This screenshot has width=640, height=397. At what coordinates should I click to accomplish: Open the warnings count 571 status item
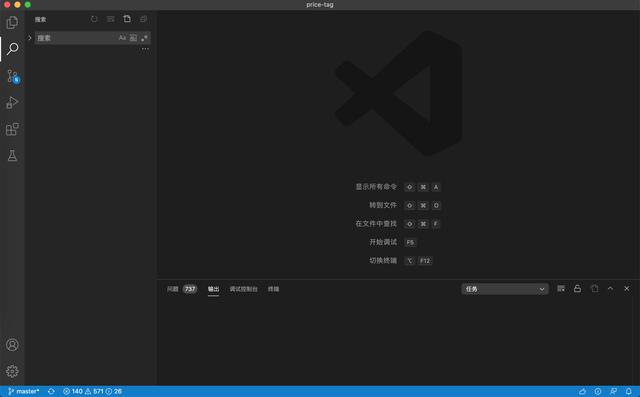pos(94,391)
